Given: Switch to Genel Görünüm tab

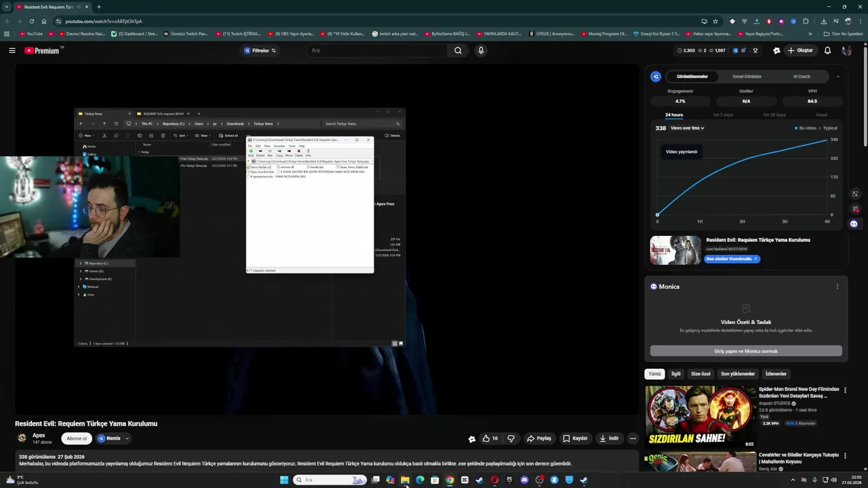Looking at the screenshot, I should (747, 77).
